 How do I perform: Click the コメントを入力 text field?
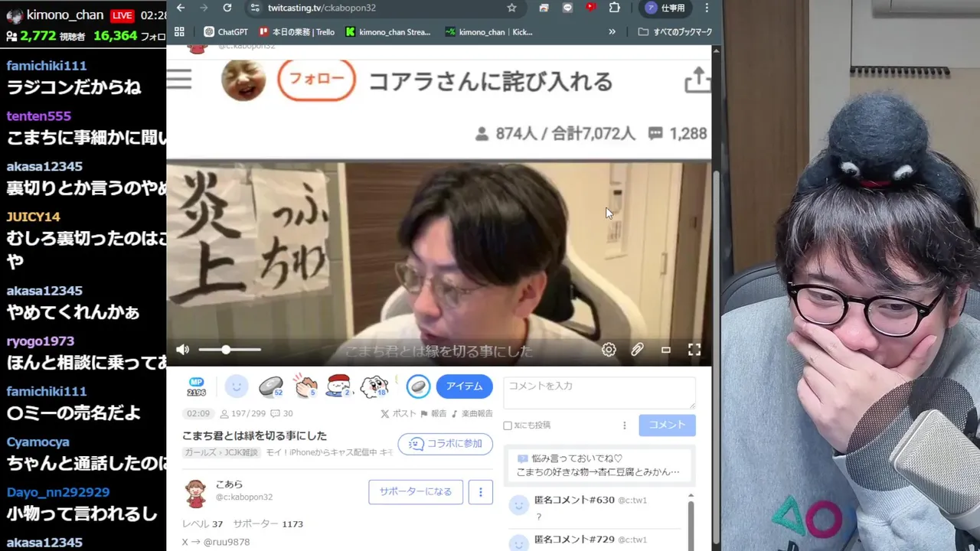599,393
